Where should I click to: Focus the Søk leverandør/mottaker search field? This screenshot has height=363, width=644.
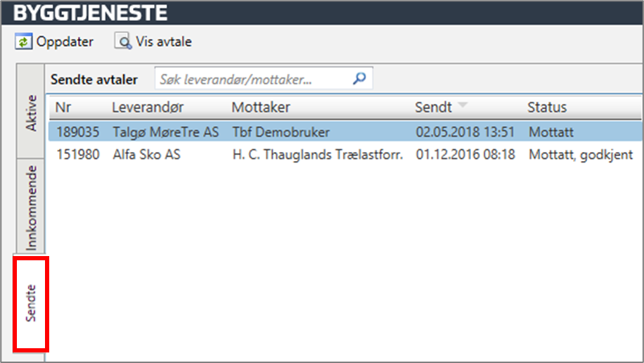pyautogui.click(x=252, y=79)
